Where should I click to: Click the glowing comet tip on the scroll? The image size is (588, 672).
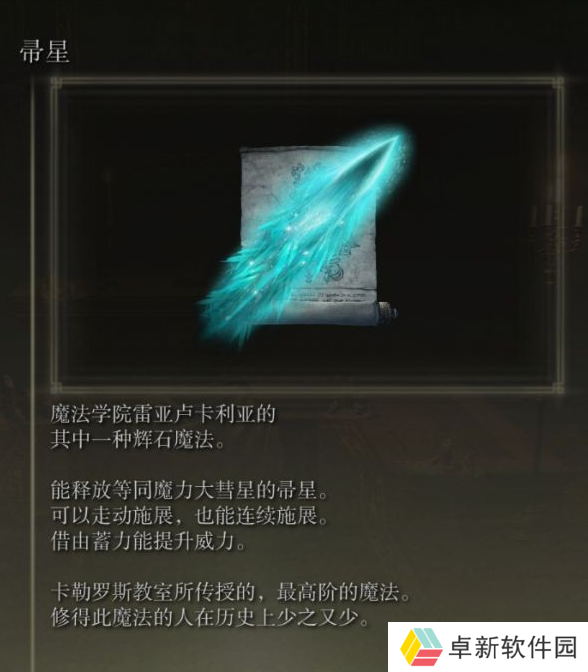396,139
